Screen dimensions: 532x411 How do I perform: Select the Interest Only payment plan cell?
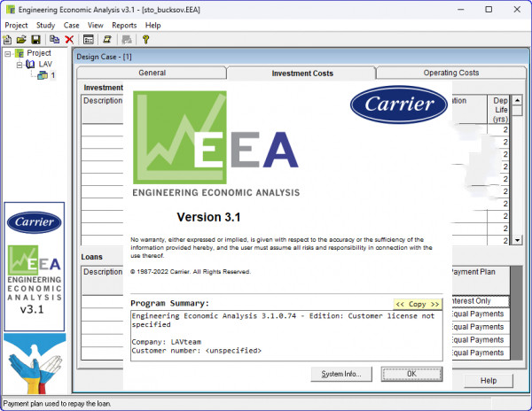[x=480, y=301]
